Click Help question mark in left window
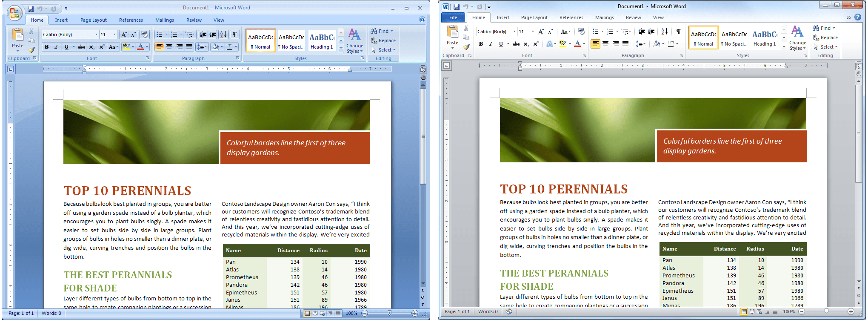This screenshot has height=320, width=868. pyautogui.click(x=422, y=20)
